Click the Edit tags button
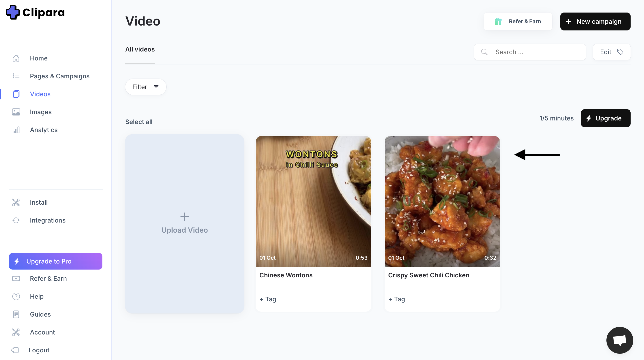The width and height of the screenshot is (644, 360). point(612,52)
